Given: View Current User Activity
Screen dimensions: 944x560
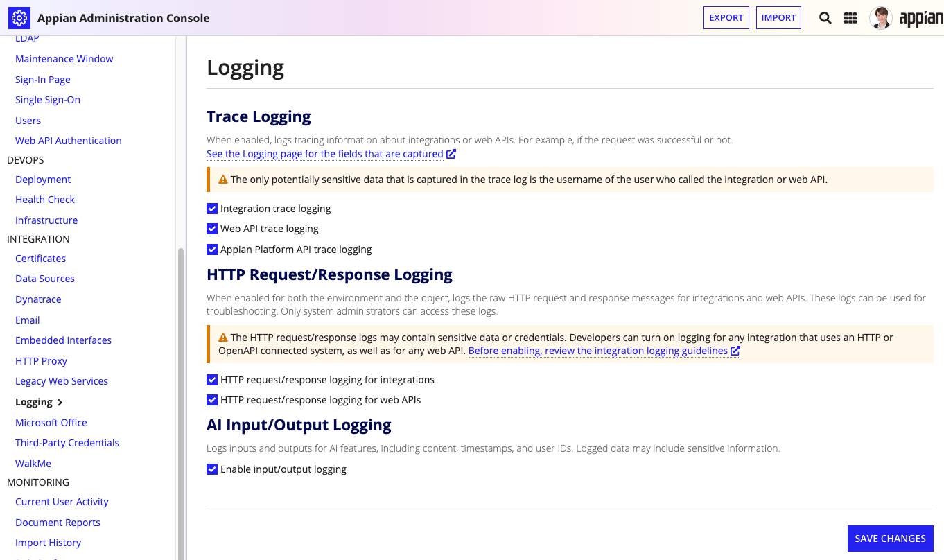Looking at the screenshot, I should (x=62, y=502).
